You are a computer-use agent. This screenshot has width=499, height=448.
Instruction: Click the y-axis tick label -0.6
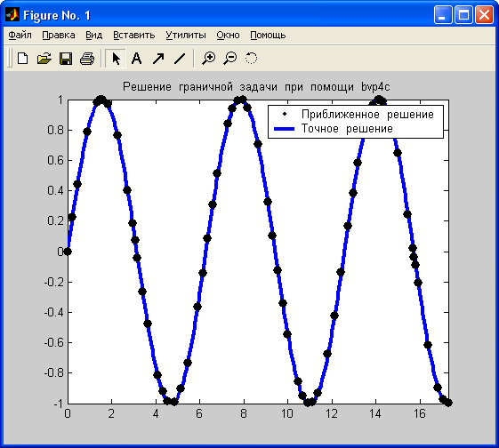pyautogui.click(x=54, y=343)
